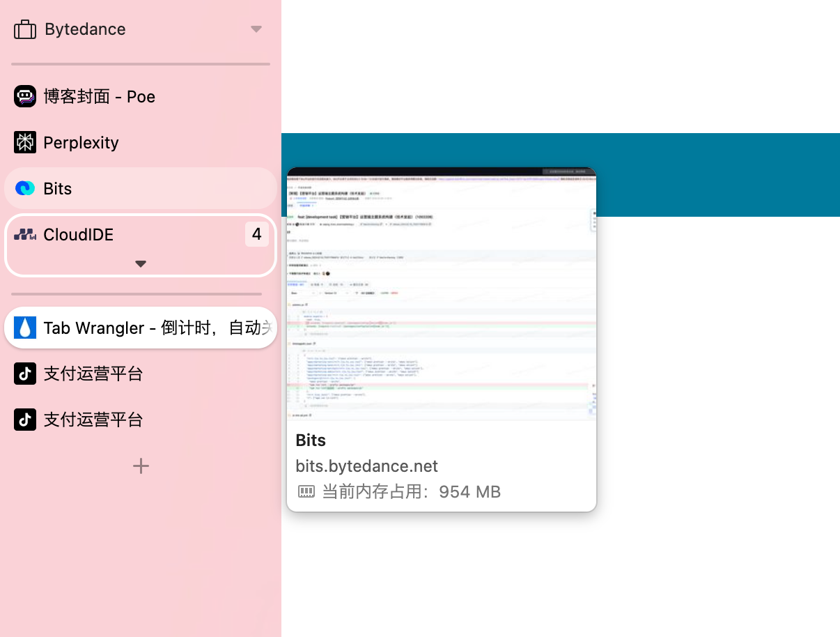Switch to the 博客封面 - Poe tab
Image resolution: width=840 pixels, height=637 pixels.
(x=141, y=96)
